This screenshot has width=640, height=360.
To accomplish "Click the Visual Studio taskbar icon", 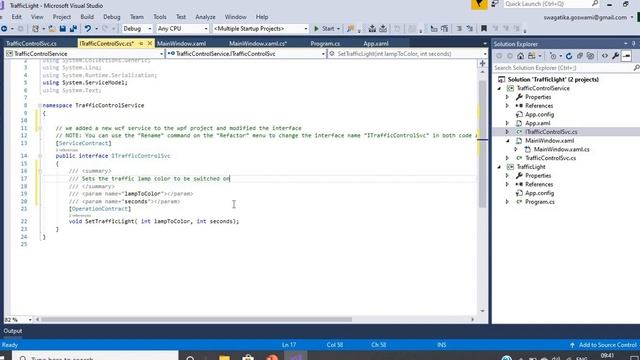I will 296,357.
